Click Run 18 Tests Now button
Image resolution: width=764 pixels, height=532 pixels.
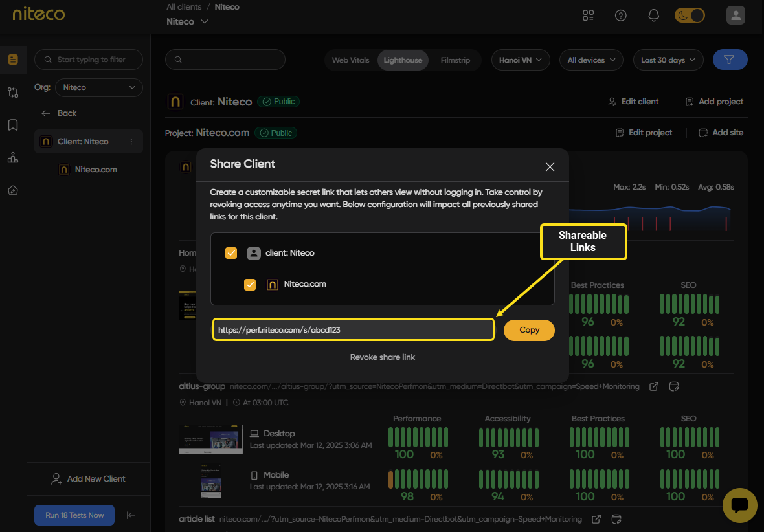74,515
